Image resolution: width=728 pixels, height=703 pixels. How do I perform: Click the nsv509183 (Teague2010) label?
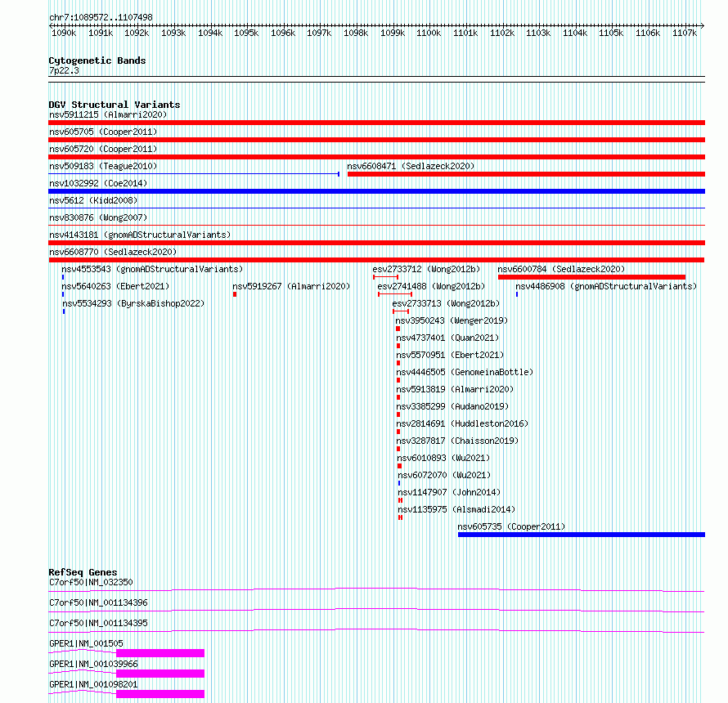103,166
